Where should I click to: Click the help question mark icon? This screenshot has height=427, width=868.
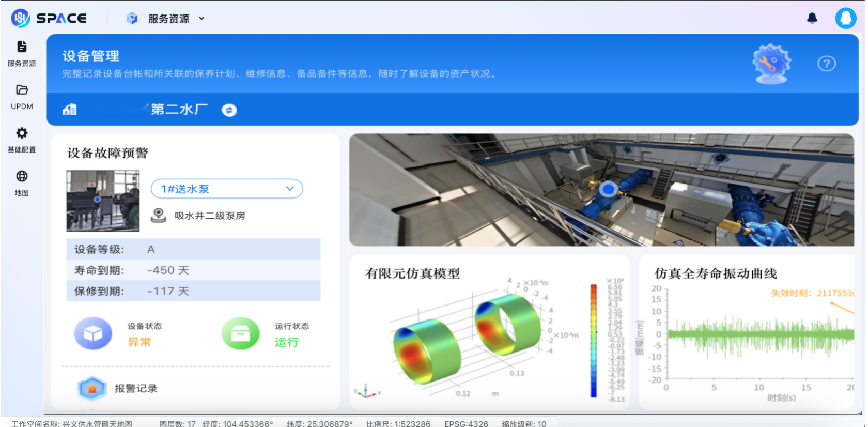pyautogui.click(x=827, y=64)
